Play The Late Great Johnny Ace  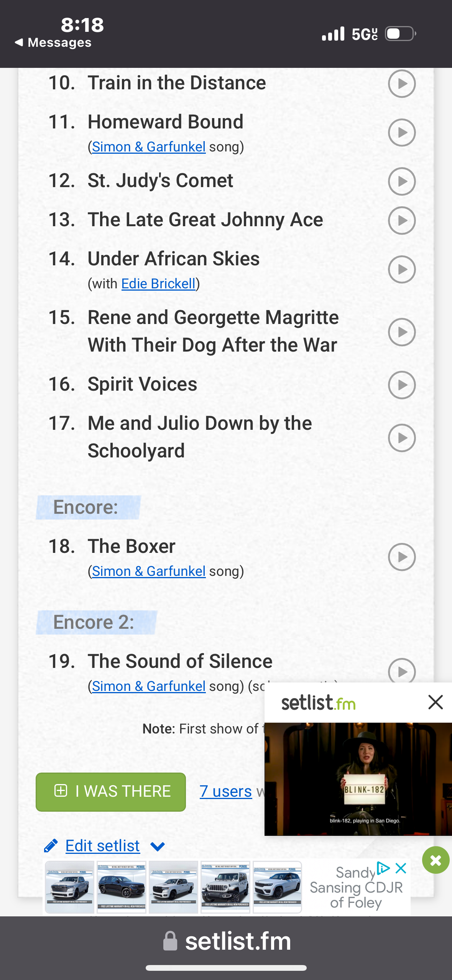[401, 220]
